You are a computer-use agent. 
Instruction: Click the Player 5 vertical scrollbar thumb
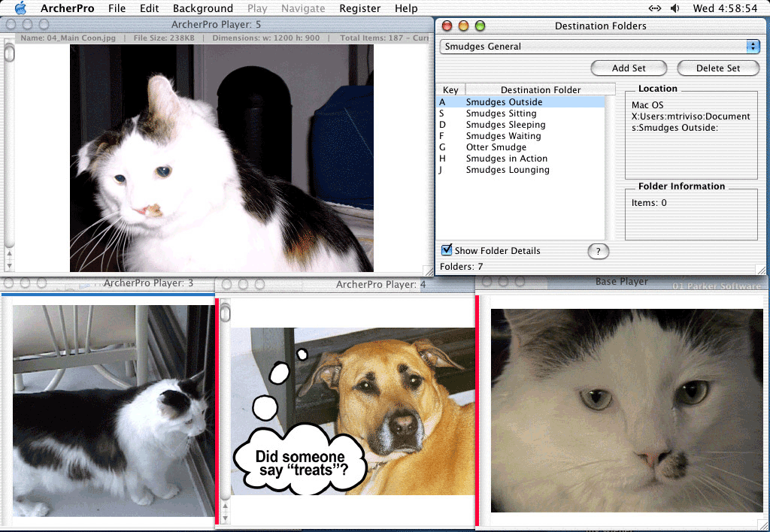pyautogui.click(x=9, y=53)
